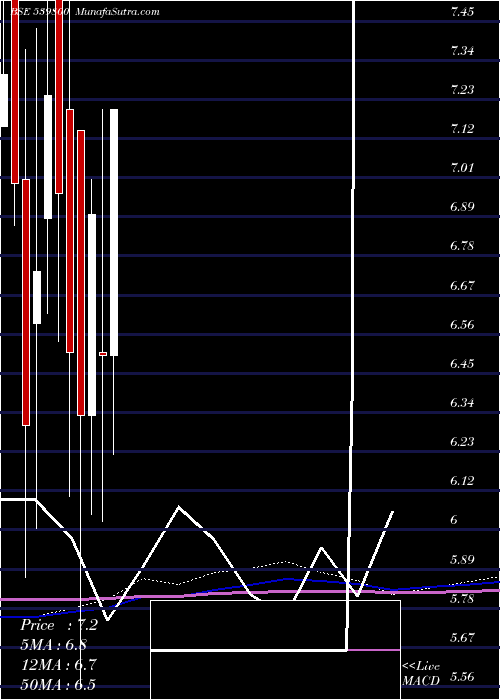
Task: Click the 7.23 price axis label
Action: pos(462,91)
